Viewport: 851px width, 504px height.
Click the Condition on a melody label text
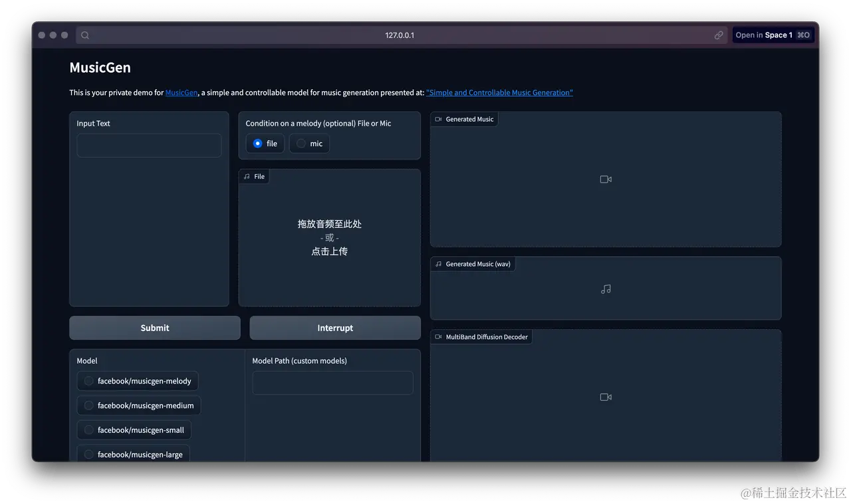pos(318,124)
